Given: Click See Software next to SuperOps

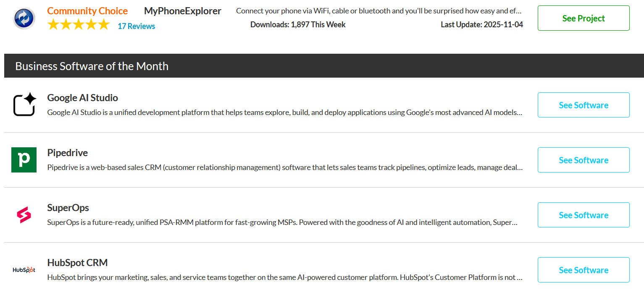Looking at the screenshot, I should pos(583,215).
